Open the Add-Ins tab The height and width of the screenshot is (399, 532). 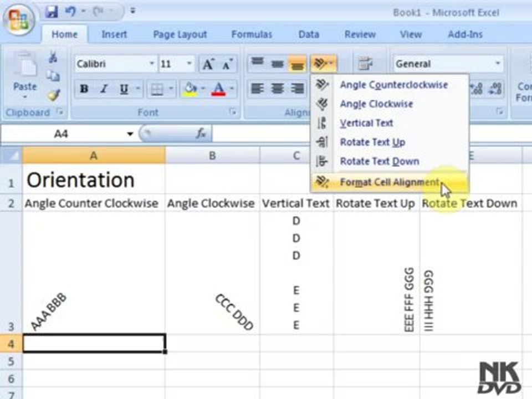(465, 34)
